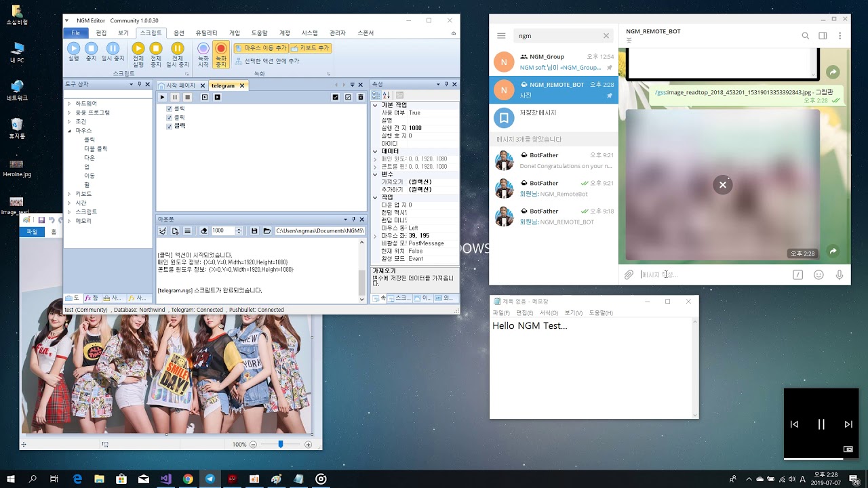Viewport: 868px width, 488px height.
Task: Collapse the 데이터 property section
Action: [x=375, y=151]
